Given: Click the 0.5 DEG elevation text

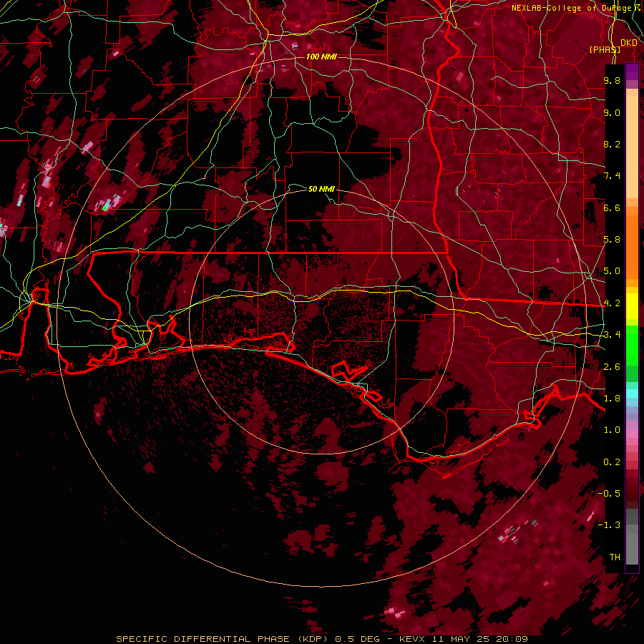Looking at the screenshot, I should click(x=357, y=639).
